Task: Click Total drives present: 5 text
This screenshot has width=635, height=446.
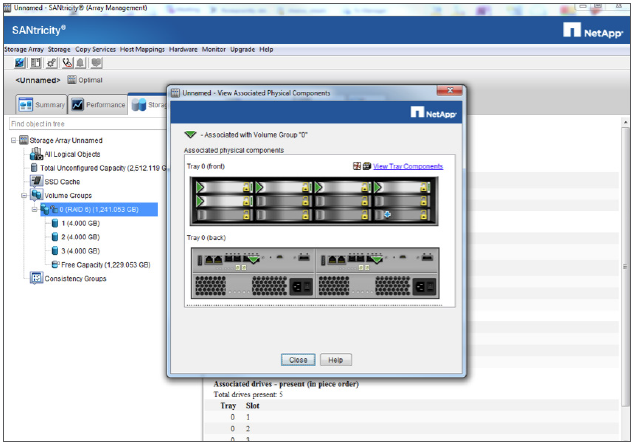Action: (248, 394)
